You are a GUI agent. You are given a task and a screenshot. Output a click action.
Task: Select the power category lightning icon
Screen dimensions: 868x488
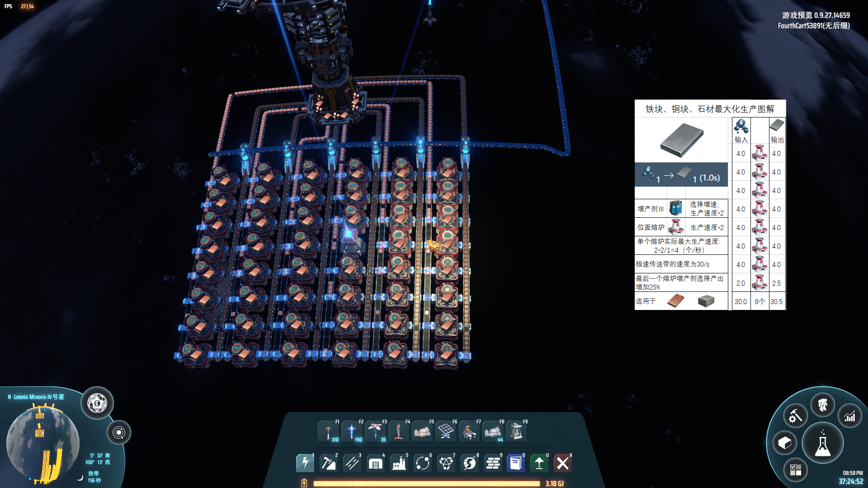coord(305,463)
